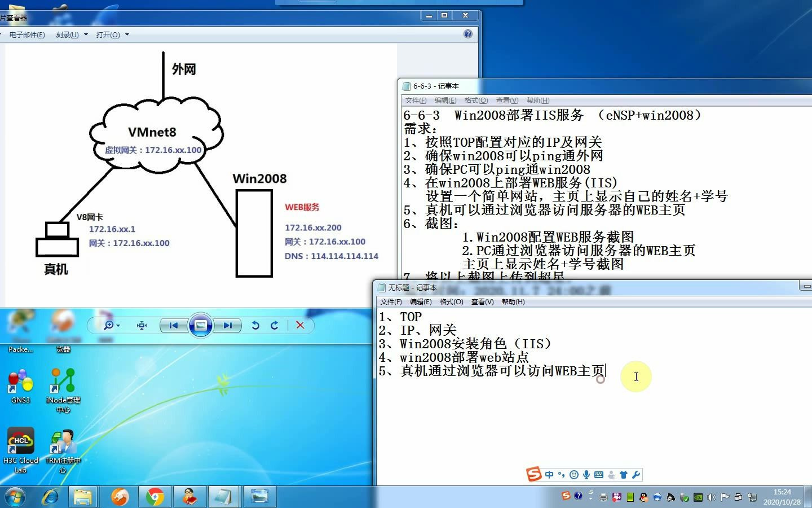Open TRM注册中心 desktop shortcut
Image resolution: width=812 pixels, height=508 pixels.
[x=63, y=450]
